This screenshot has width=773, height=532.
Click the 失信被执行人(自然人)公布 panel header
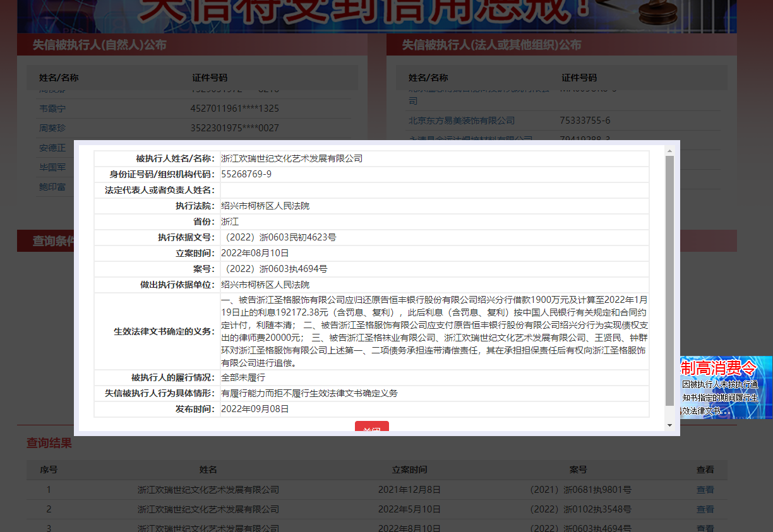coord(192,45)
